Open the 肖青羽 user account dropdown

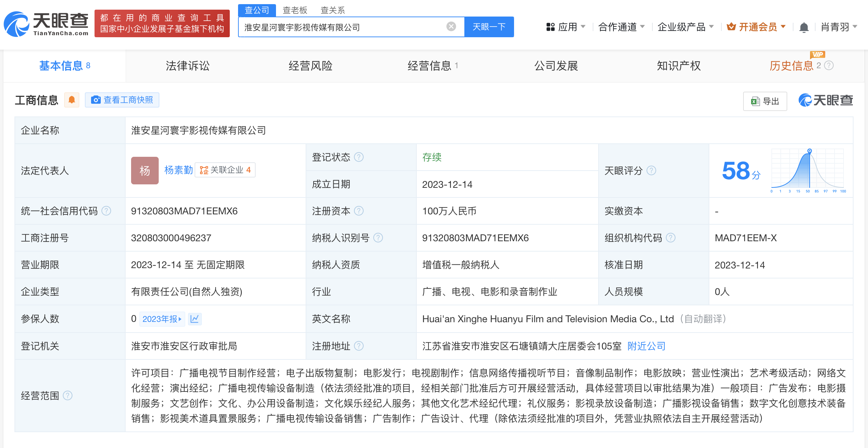(839, 27)
